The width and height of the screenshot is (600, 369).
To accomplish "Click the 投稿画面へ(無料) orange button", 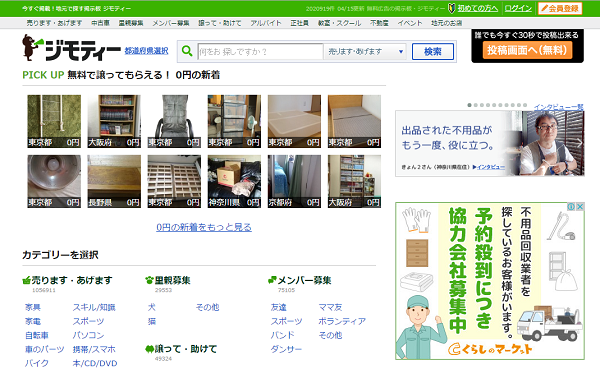I will [x=527, y=50].
